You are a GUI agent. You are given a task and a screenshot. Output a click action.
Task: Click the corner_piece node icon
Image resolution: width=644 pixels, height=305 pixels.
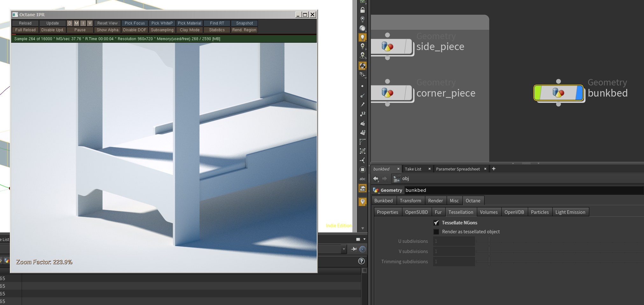[387, 93]
